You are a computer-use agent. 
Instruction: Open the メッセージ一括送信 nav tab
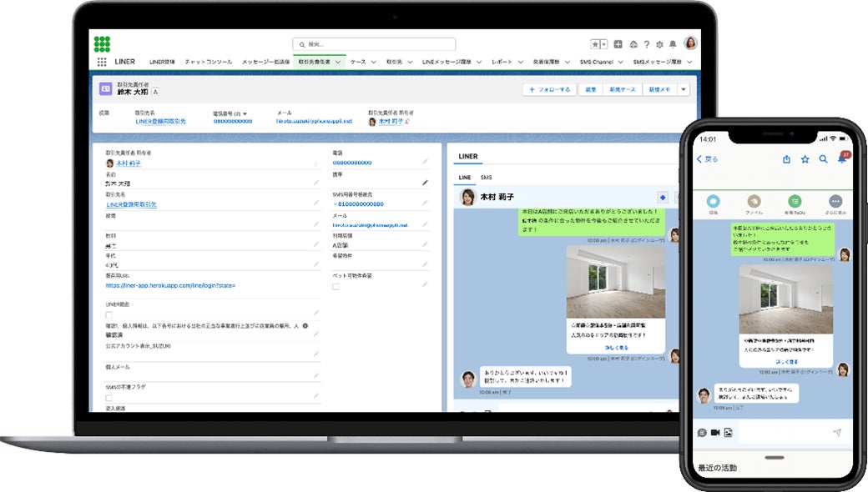pyautogui.click(x=265, y=62)
